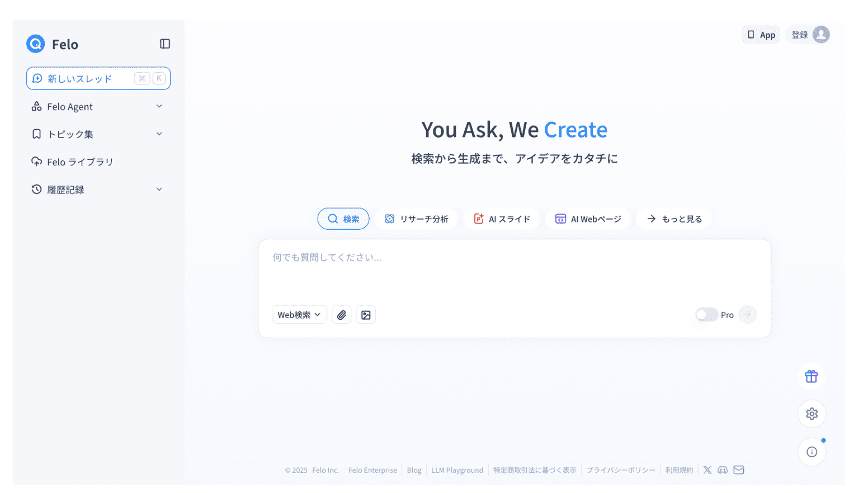Open the settings gear icon
868x493 pixels.
(812, 414)
